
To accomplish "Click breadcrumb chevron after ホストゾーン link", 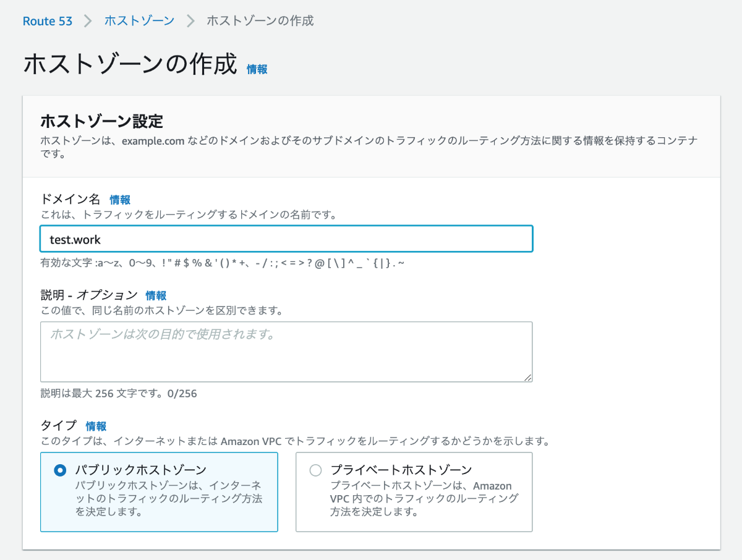I will point(190,21).
